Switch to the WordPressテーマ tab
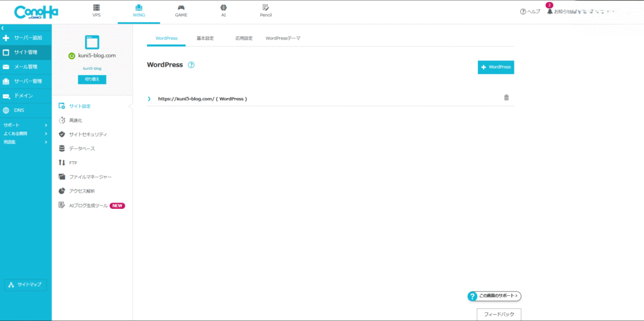Image resolution: width=644 pixels, height=321 pixels. pos(283,38)
